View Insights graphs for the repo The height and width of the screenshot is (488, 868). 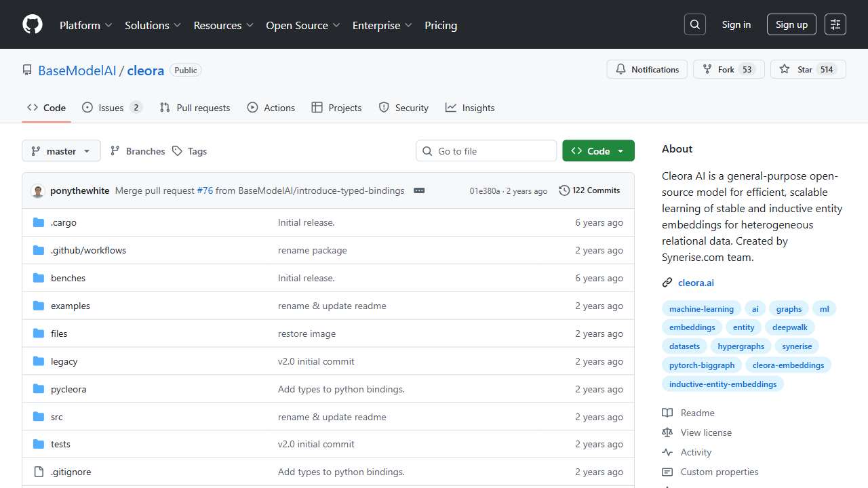(x=470, y=107)
